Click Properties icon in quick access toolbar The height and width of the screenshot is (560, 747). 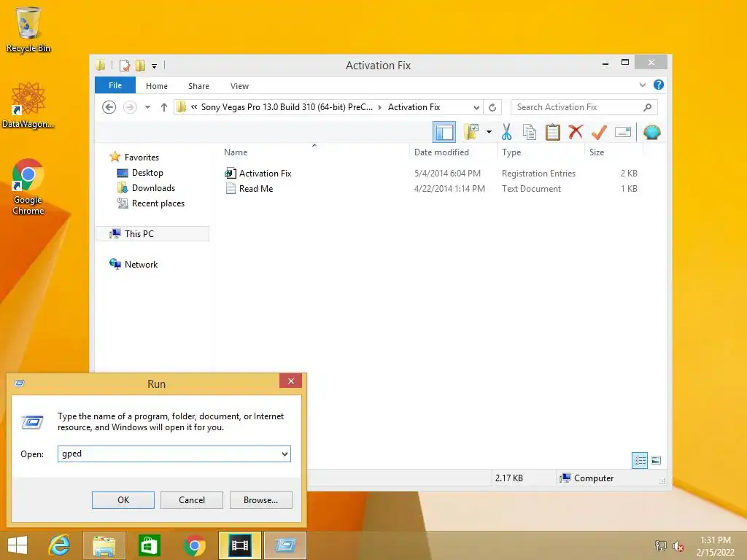tap(125, 65)
